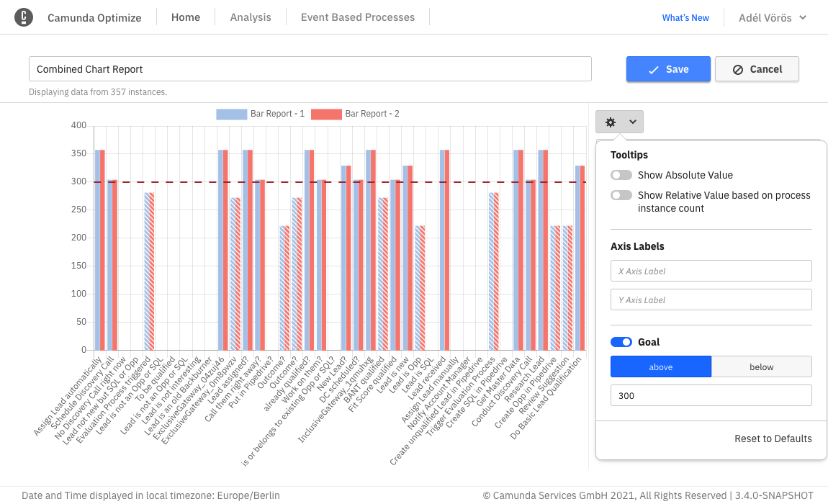This screenshot has width=828, height=504.
Task: Click the X Axis Label field
Action: click(x=711, y=271)
